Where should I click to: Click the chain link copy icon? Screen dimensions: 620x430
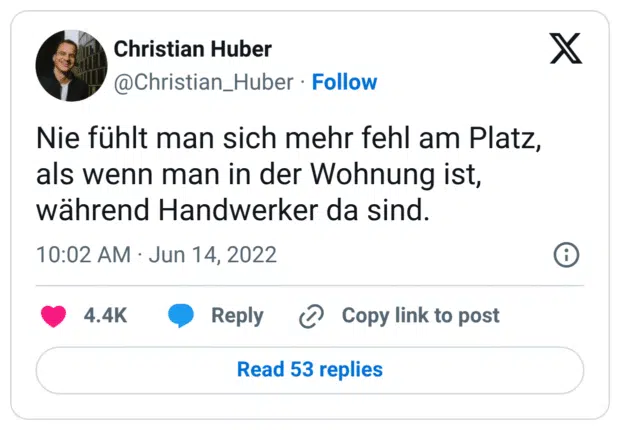coord(312,316)
